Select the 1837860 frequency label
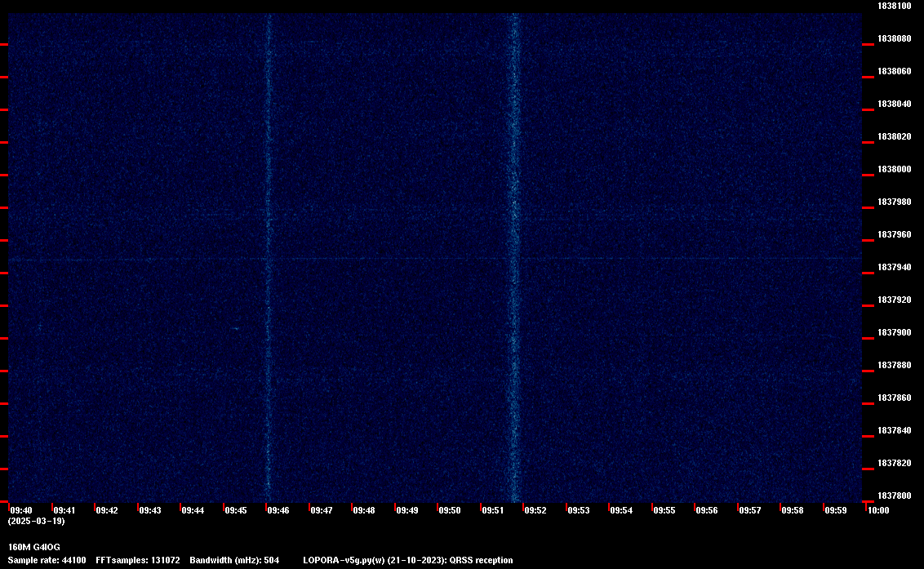Screen dimensions: 924x569 coord(894,398)
